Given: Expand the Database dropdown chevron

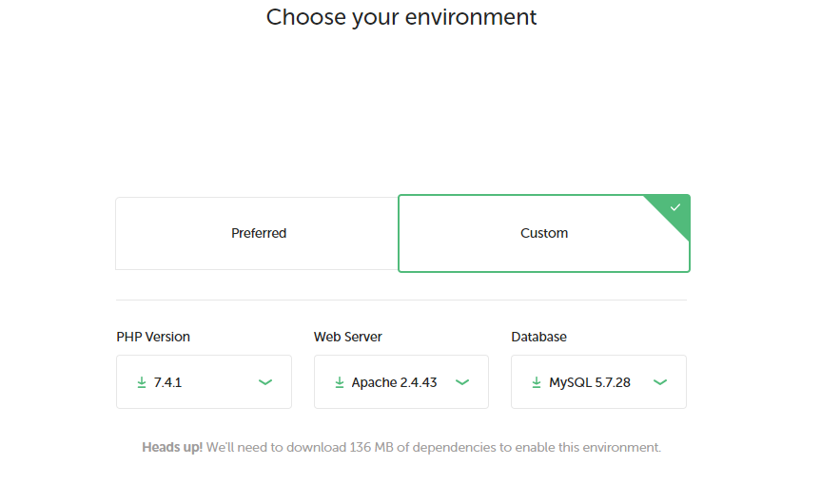Looking at the screenshot, I should click(660, 382).
